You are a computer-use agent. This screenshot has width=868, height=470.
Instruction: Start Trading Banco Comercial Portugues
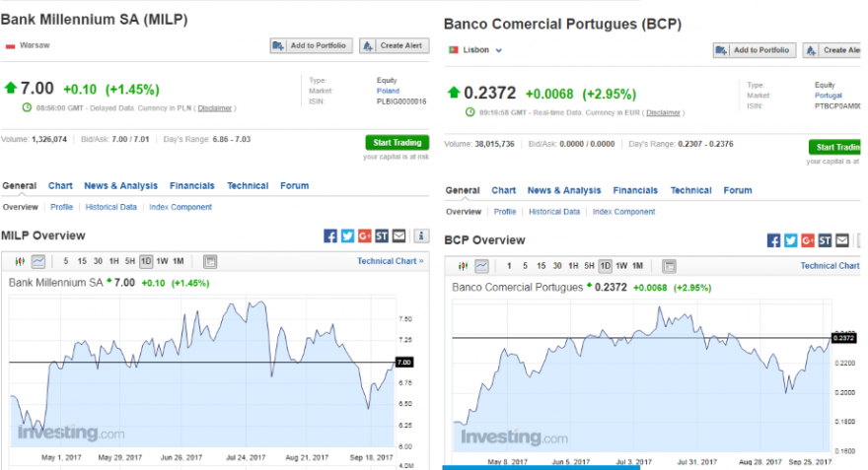coord(834,147)
